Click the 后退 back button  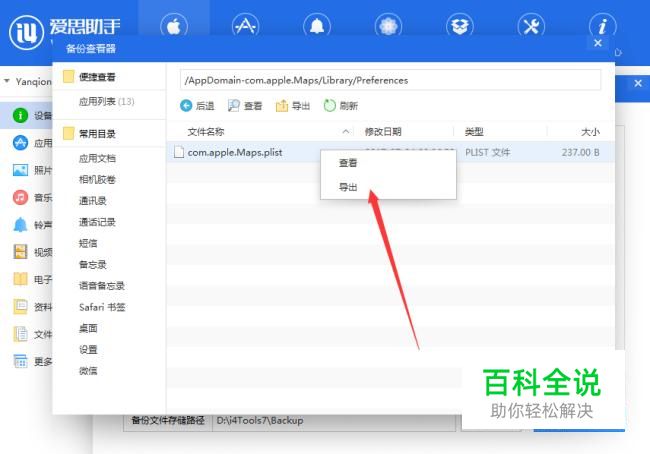click(197, 106)
